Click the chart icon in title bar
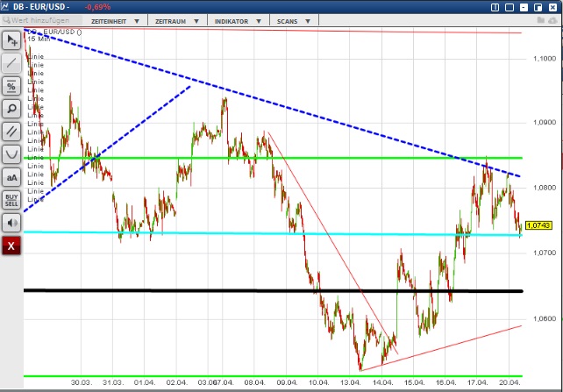 pos(4,6)
